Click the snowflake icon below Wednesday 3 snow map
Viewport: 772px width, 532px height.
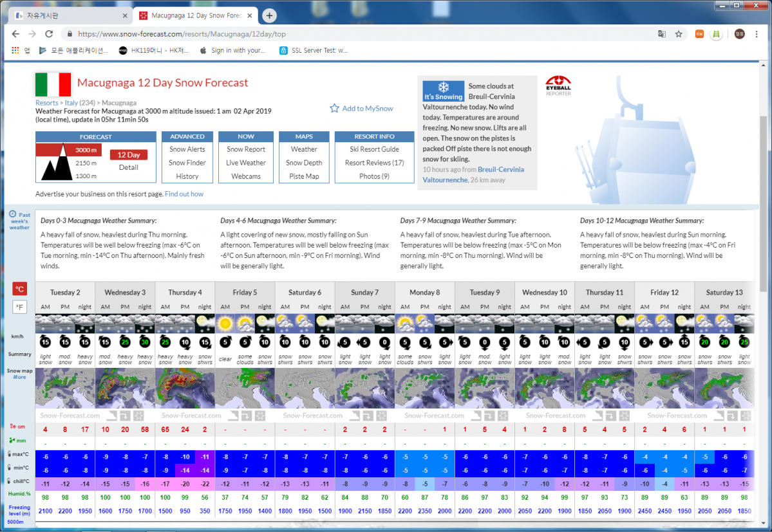pyautogui.click(x=138, y=416)
